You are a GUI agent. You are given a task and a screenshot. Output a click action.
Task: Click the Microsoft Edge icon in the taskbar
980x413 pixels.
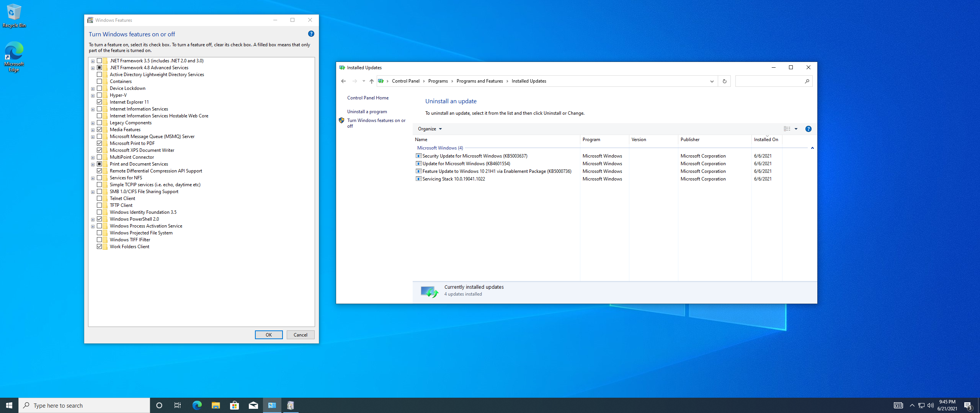[197, 405]
